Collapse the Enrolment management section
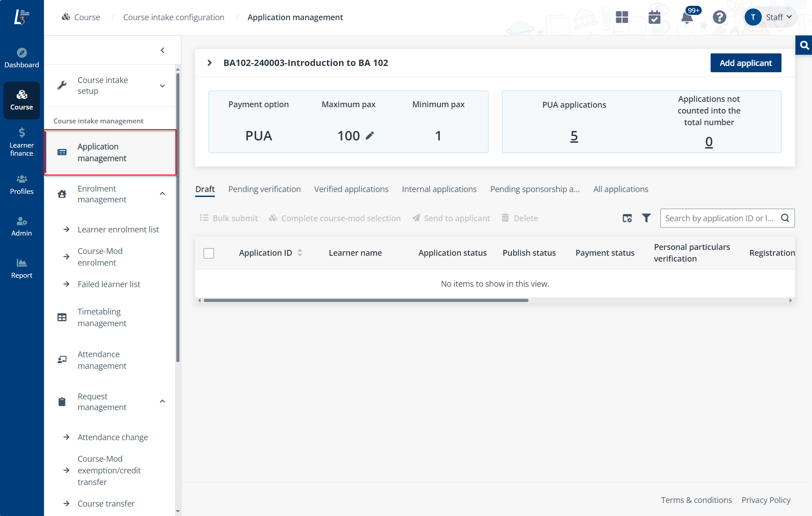This screenshot has height=516, width=812. (x=162, y=193)
